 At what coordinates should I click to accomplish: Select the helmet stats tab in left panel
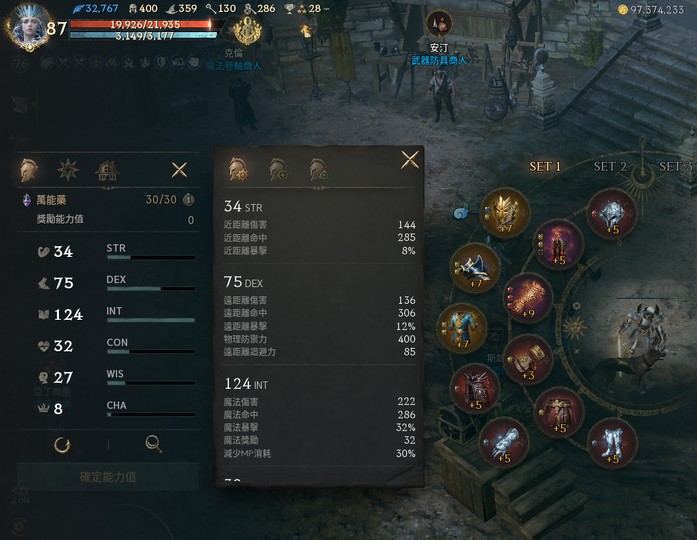[28, 170]
